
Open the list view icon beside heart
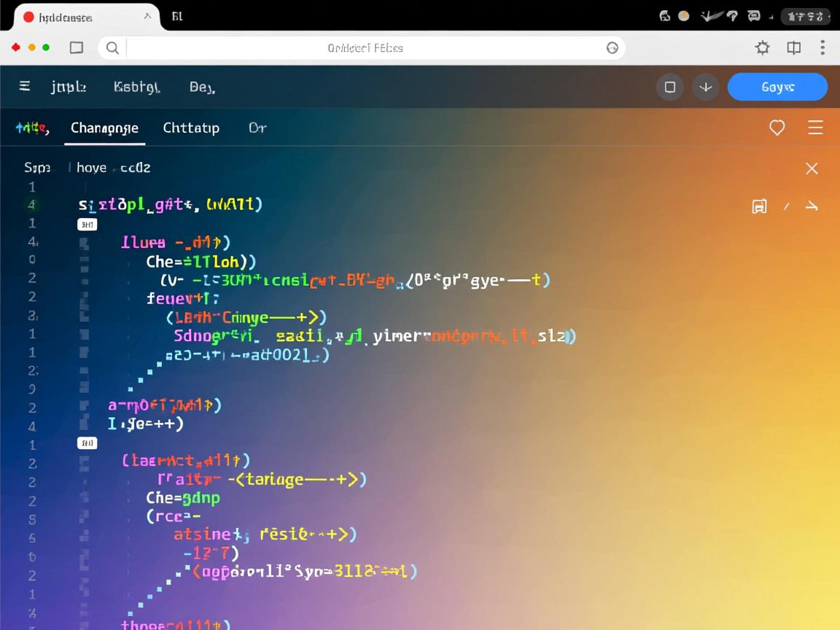815,128
